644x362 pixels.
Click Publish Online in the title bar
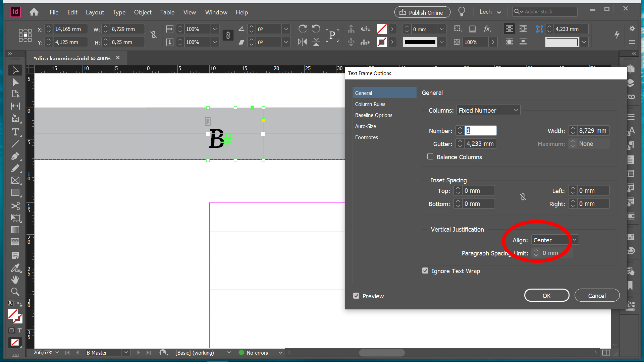tap(422, 12)
